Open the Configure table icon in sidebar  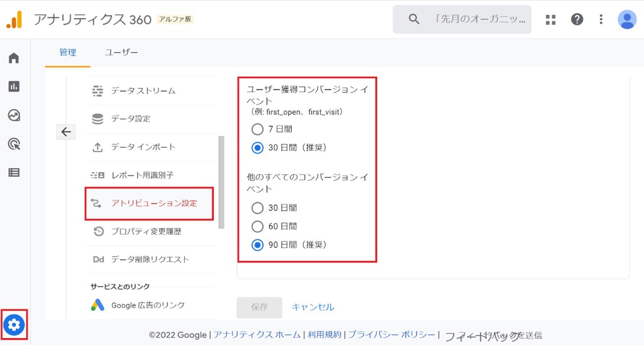pyautogui.click(x=14, y=172)
